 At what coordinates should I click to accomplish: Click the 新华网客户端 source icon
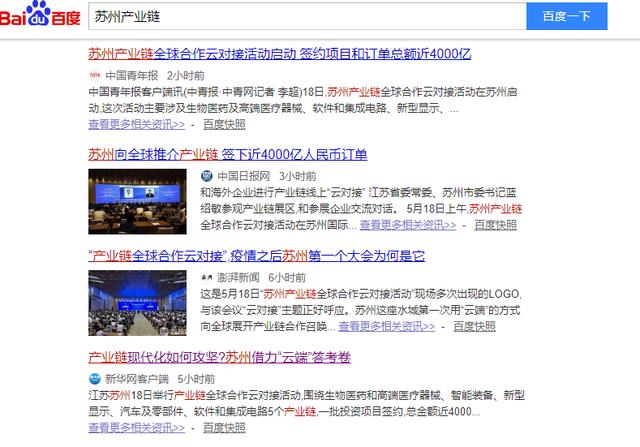coord(95,379)
